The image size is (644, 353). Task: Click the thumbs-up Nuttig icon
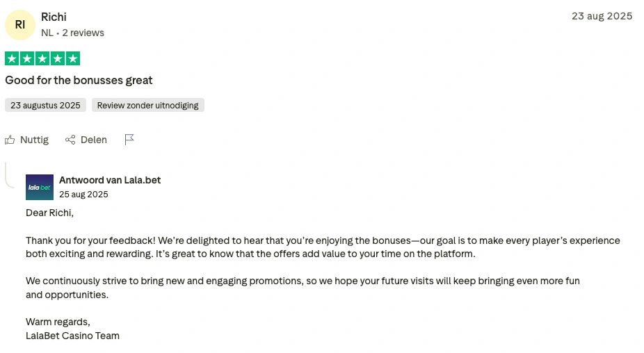(x=10, y=140)
